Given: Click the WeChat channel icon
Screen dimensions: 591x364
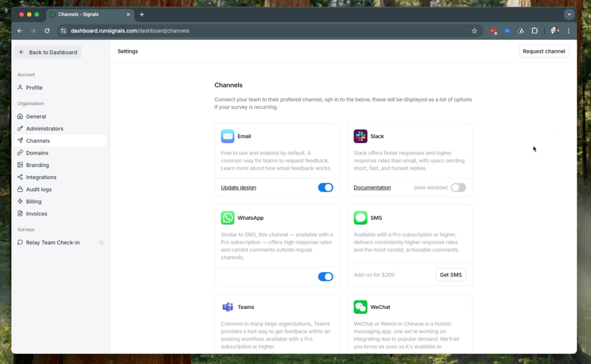Looking at the screenshot, I should [x=360, y=307].
